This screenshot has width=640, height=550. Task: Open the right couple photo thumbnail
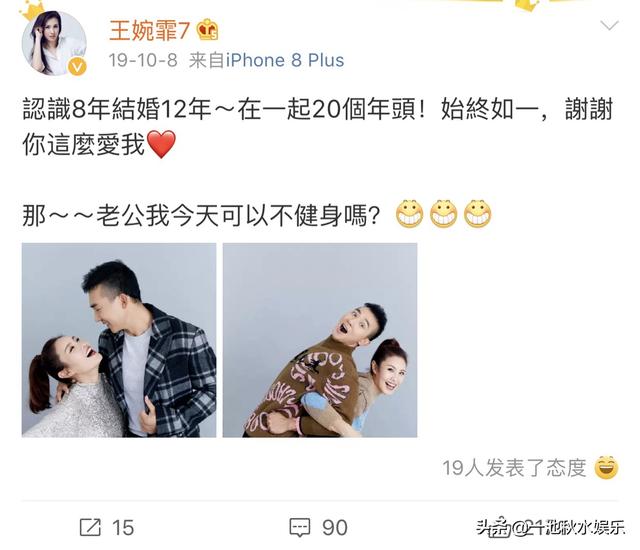coord(320,340)
